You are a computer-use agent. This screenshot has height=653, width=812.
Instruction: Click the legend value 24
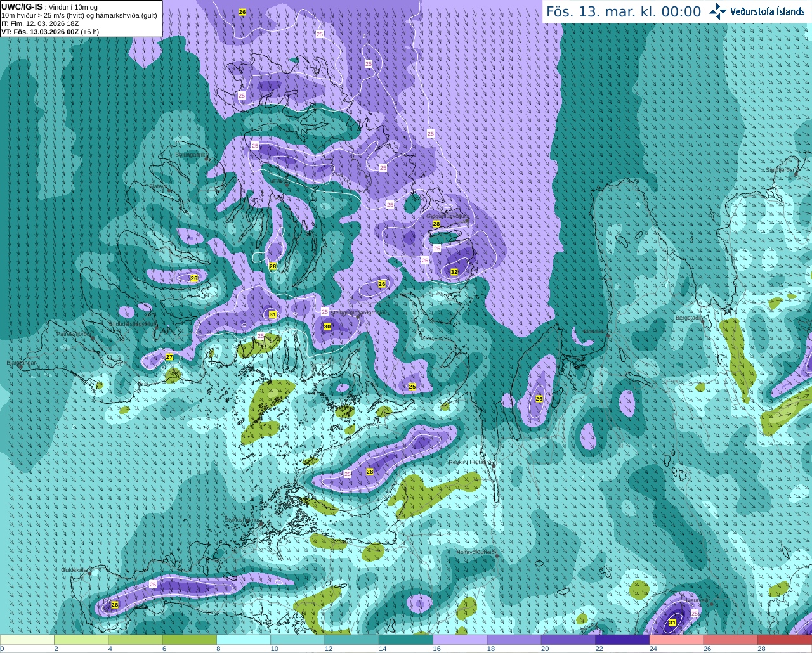(653, 649)
